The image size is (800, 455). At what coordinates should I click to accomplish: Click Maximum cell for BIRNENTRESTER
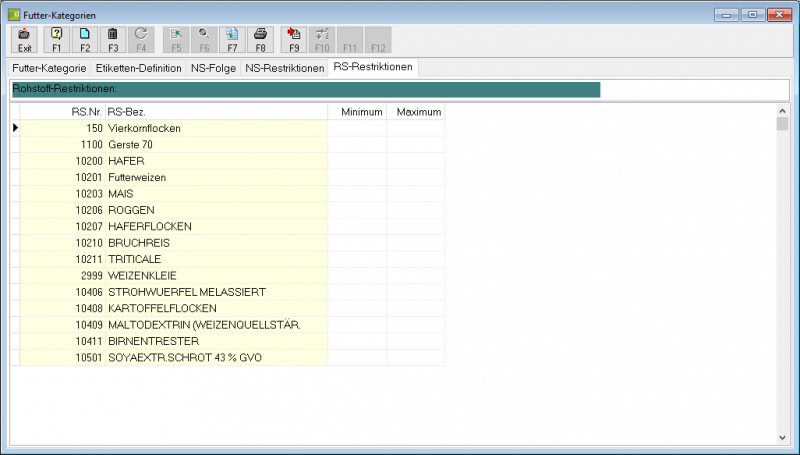416,341
